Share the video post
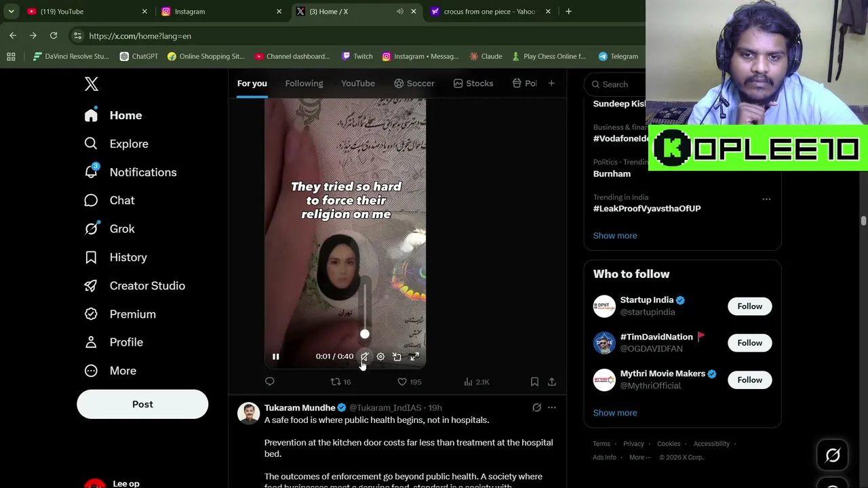The height and width of the screenshot is (488, 868). [x=552, y=382]
